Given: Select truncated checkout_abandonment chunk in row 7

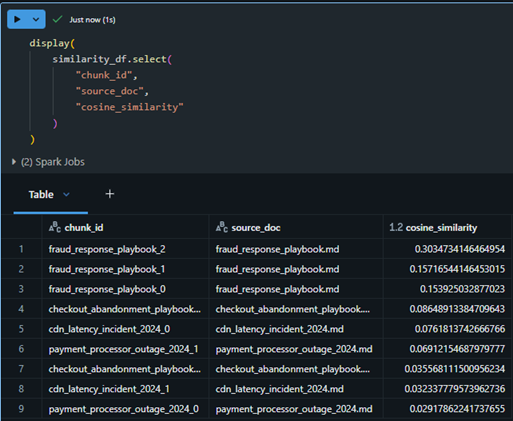Looking at the screenshot, I should click(x=125, y=369).
